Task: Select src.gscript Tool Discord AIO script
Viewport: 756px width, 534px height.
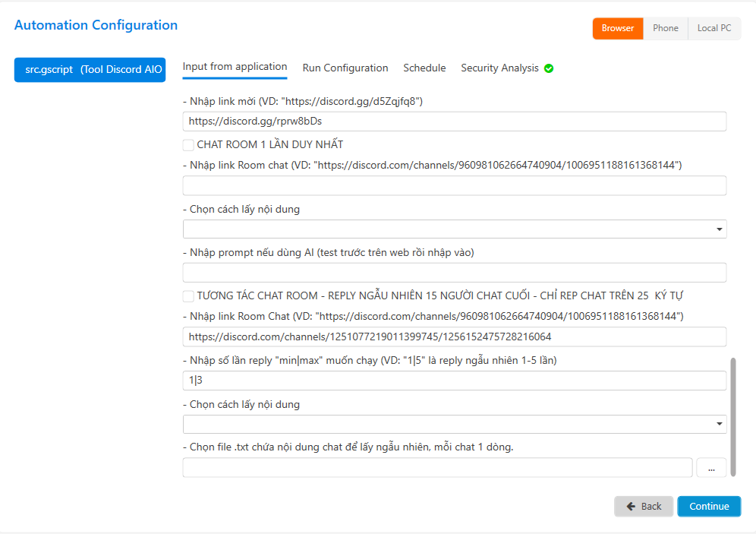Action: tap(90, 69)
